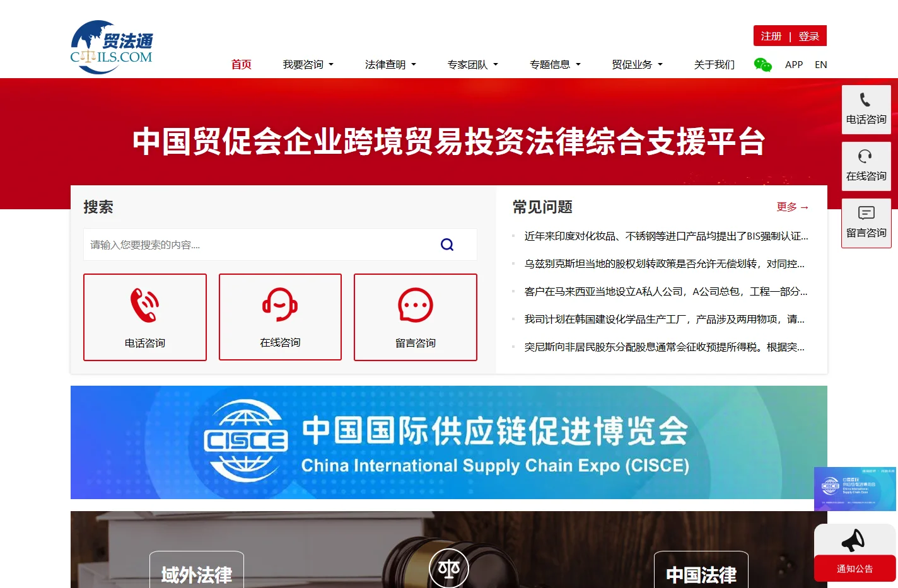This screenshot has width=898, height=588.
Task: Click the red phone icon for 电话咨询
Action: (144, 305)
